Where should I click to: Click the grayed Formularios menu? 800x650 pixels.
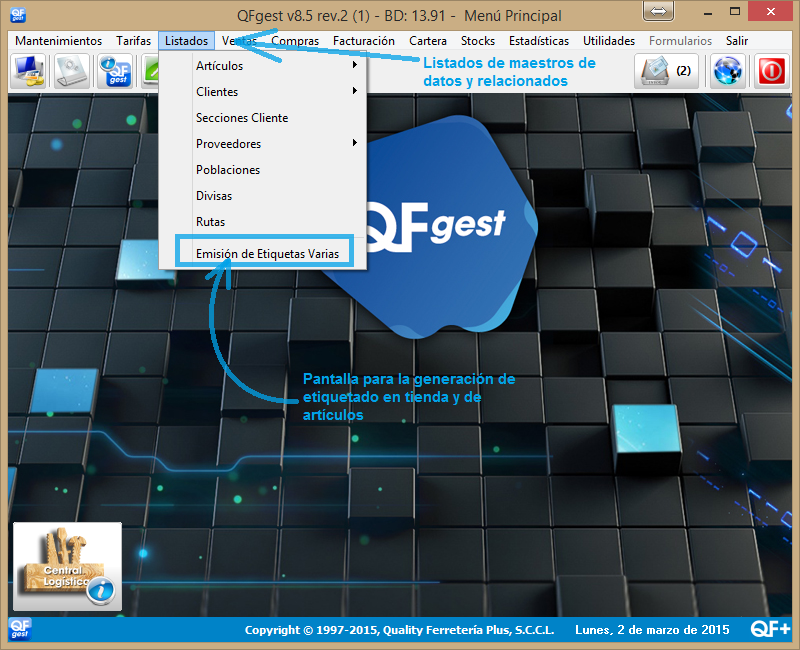point(680,41)
